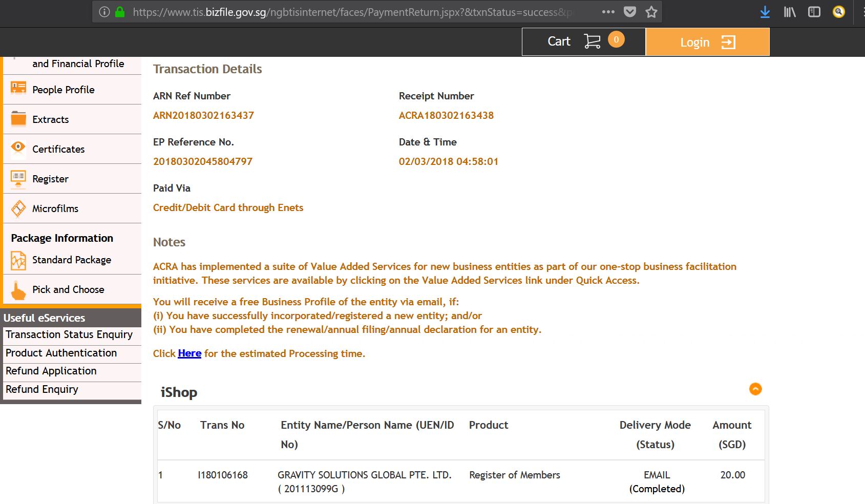This screenshot has height=504, width=865.
Task: Click receipt number ACRA180302163438
Action: (446, 115)
